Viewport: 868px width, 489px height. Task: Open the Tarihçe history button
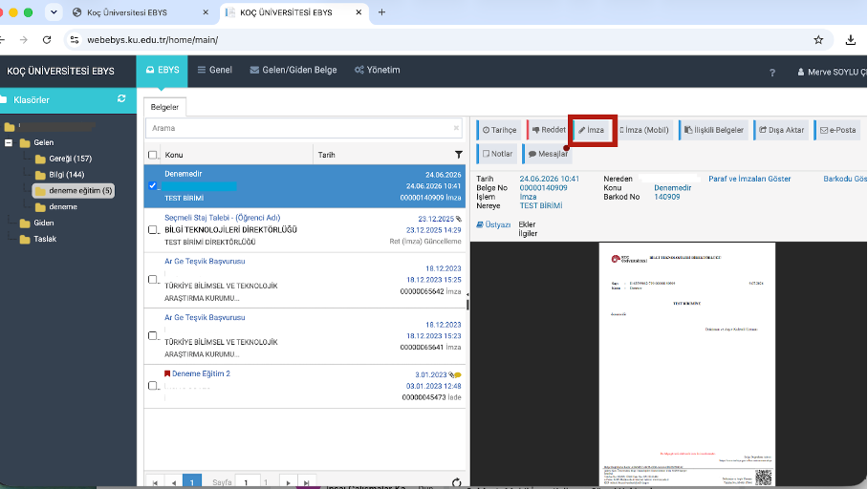499,130
